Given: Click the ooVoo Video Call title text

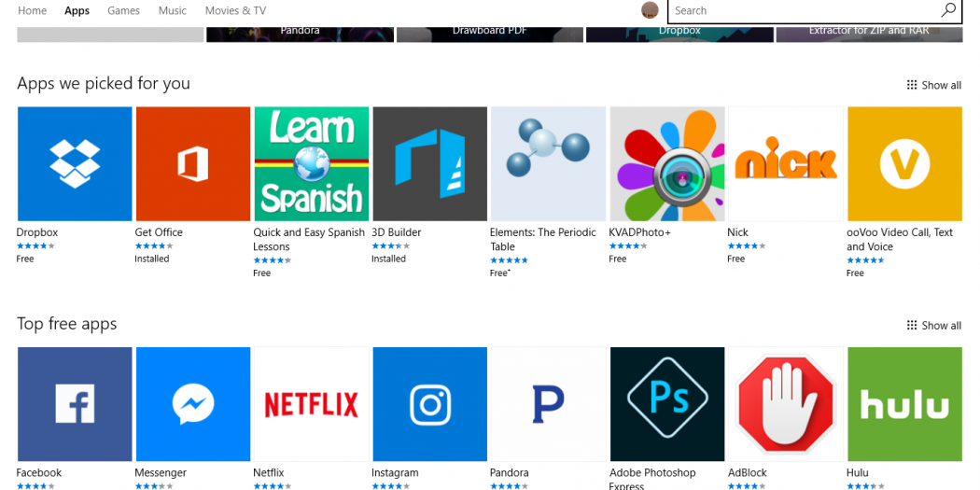Looking at the screenshot, I should pos(900,239).
